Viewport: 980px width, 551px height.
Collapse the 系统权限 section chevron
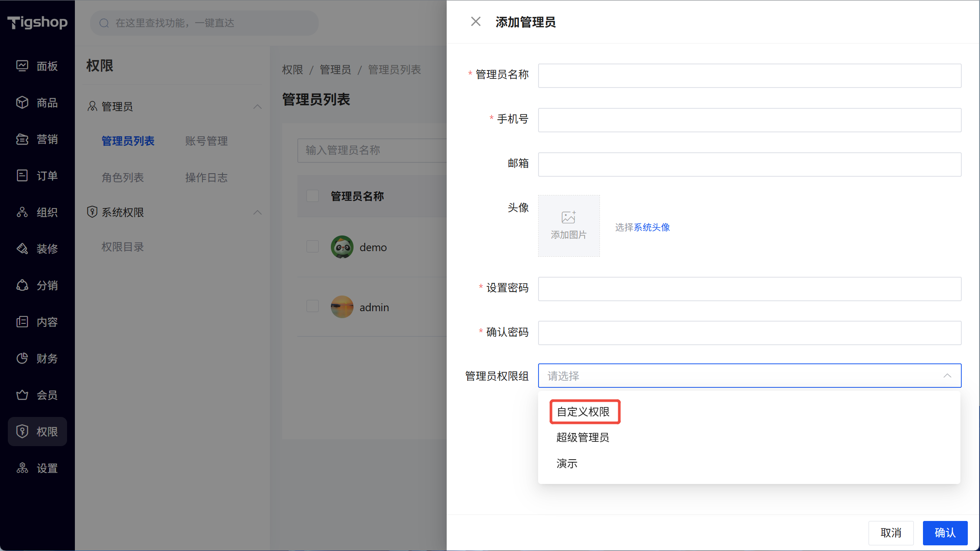(257, 212)
